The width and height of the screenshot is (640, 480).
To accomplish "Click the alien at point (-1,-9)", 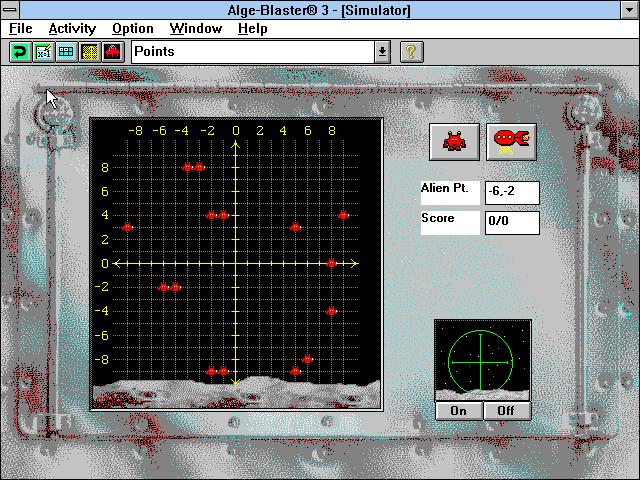I will point(223,371).
